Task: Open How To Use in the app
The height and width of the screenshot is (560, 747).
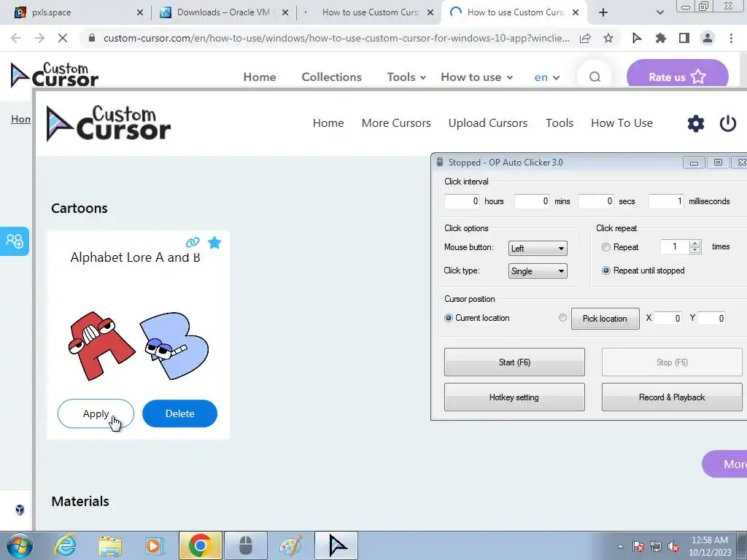Action: (x=622, y=122)
